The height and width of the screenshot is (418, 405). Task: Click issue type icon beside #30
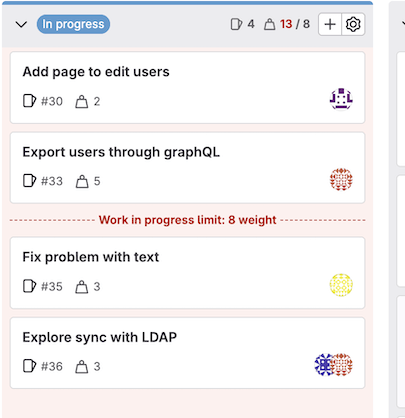[x=29, y=101]
